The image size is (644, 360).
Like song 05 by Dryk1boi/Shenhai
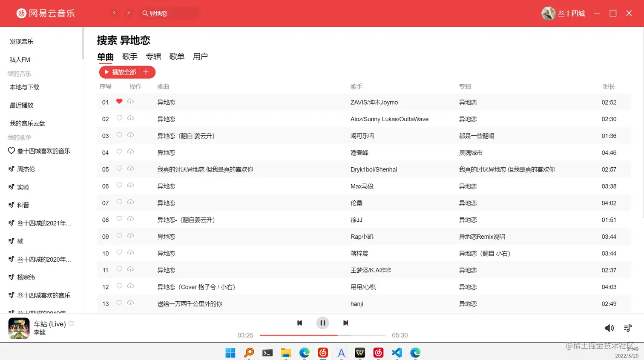(119, 169)
